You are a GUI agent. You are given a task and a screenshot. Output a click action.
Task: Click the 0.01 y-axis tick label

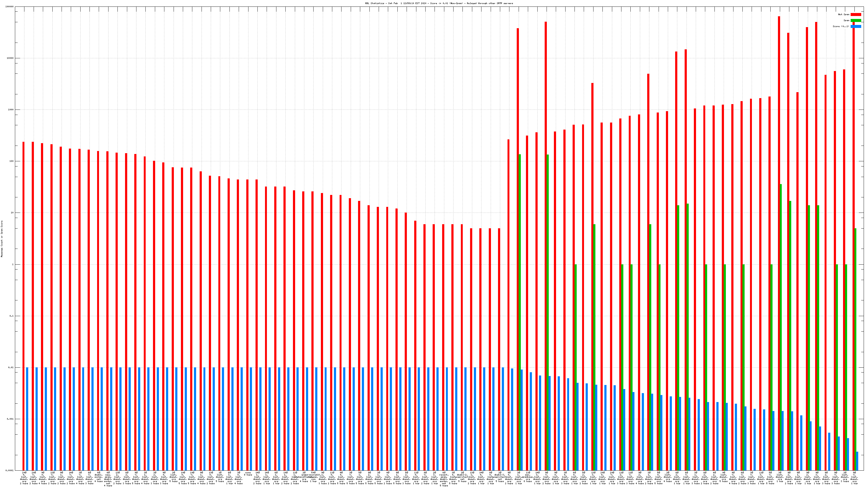tap(11, 367)
